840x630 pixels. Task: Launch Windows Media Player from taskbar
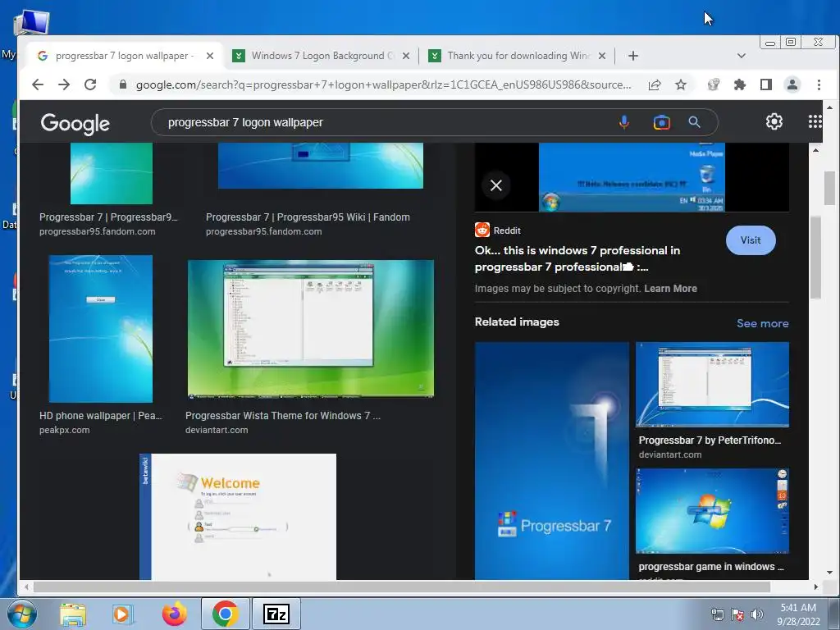pos(122,614)
